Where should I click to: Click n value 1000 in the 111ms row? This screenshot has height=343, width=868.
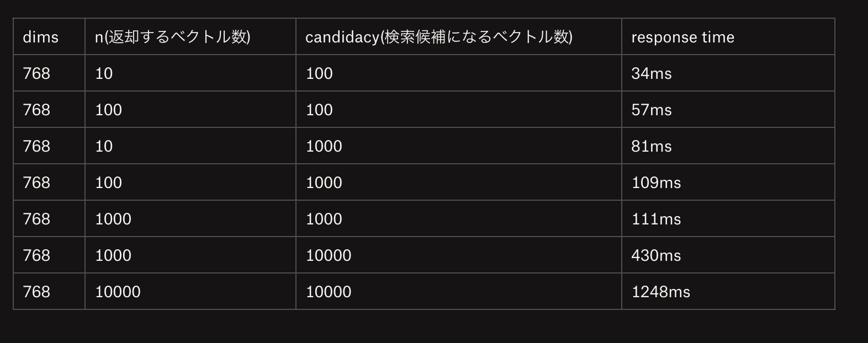113,219
